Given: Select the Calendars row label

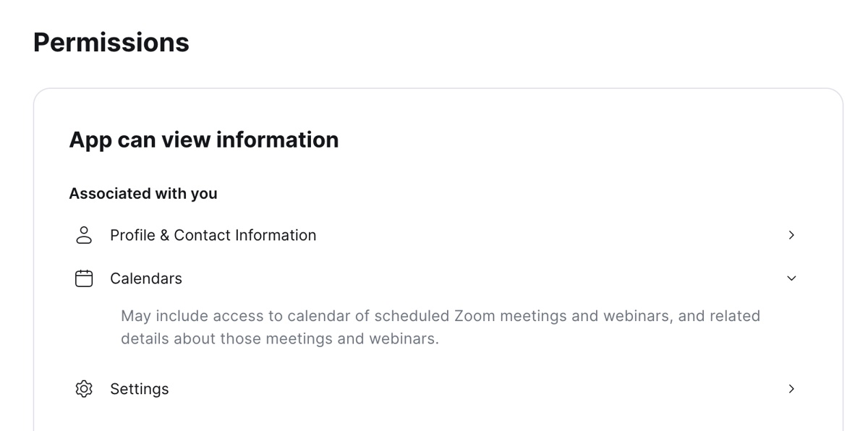Looking at the screenshot, I should coord(146,278).
